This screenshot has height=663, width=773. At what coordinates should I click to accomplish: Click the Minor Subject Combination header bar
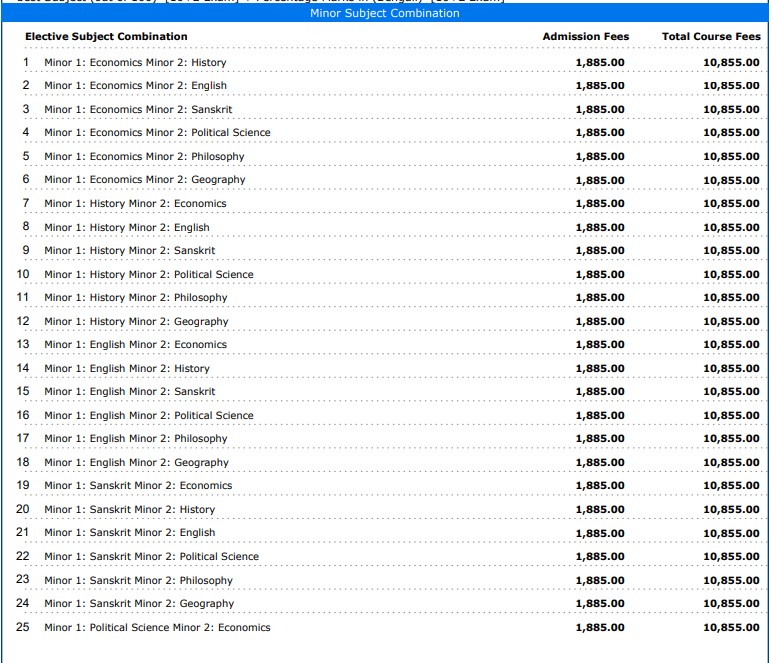pos(385,13)
